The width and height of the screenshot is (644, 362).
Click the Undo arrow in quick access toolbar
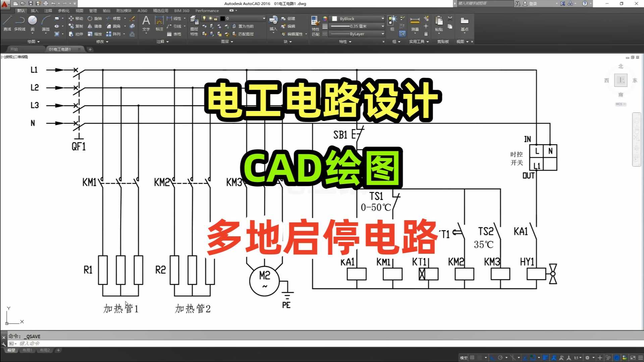[53, 3]
